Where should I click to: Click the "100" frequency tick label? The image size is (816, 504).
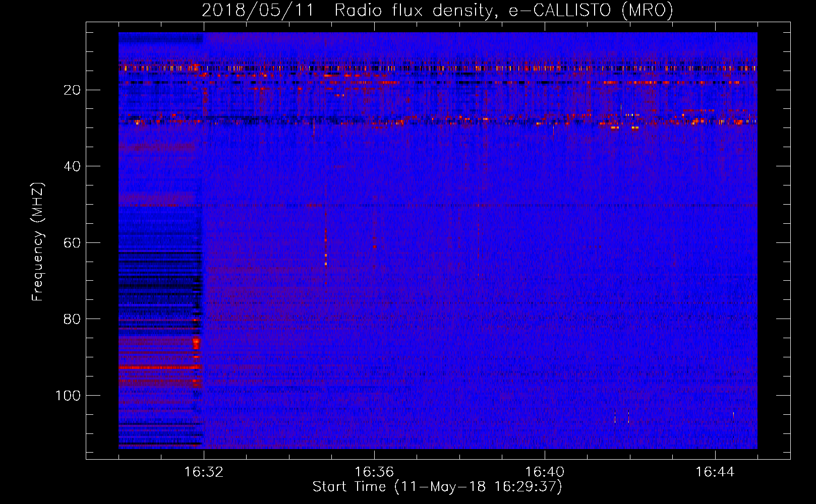point(68,396)
